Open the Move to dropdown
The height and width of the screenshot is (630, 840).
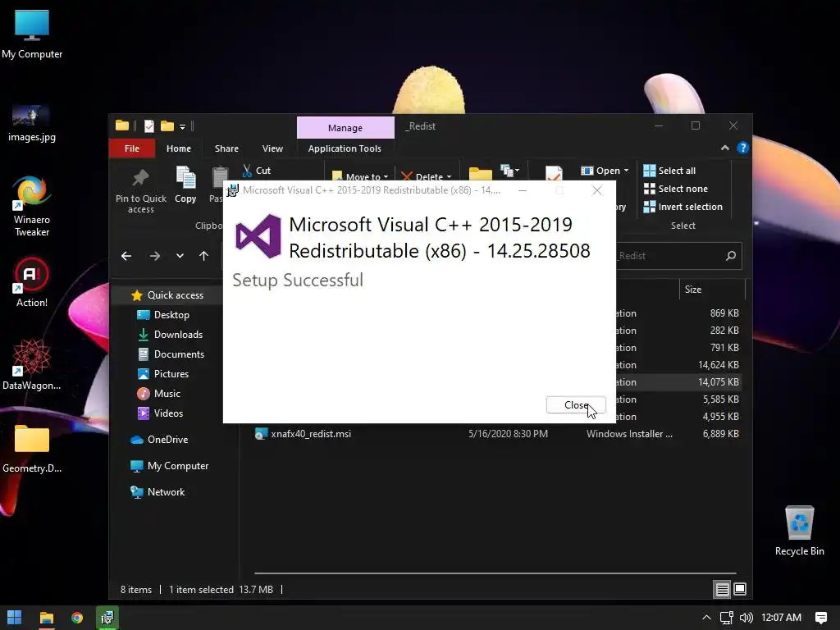[x=360, y=176]
